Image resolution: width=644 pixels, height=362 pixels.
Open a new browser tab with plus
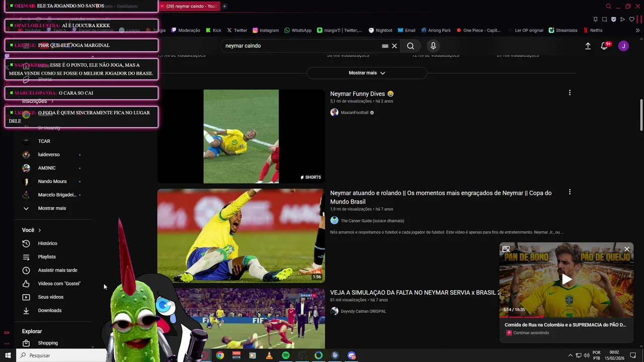point(224,7)
